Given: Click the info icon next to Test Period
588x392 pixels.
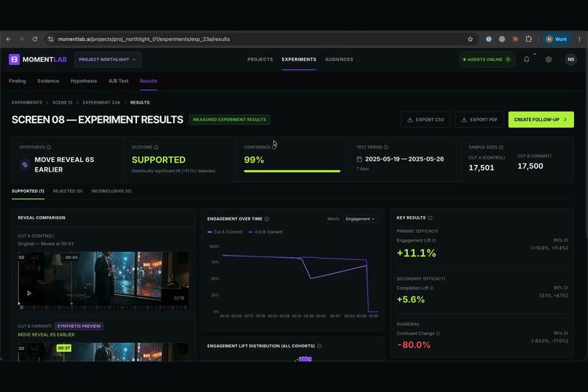Looking at the screenshot, I should [x=386, y=147].
